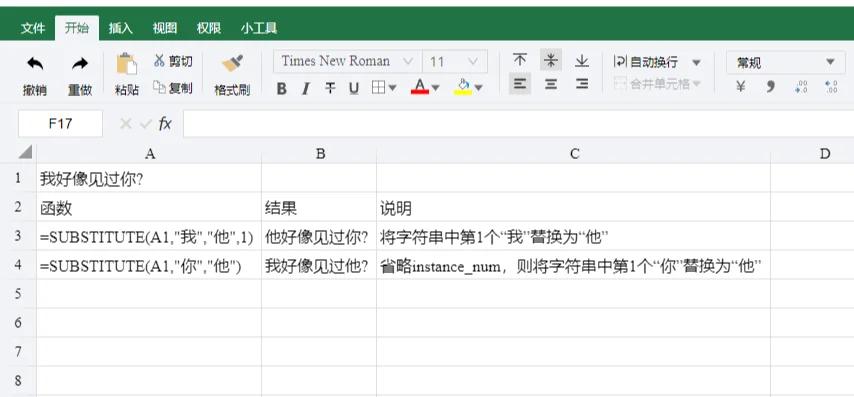Select column C header
The width and height of the screenshot is (854, 397).
[574, 154]
